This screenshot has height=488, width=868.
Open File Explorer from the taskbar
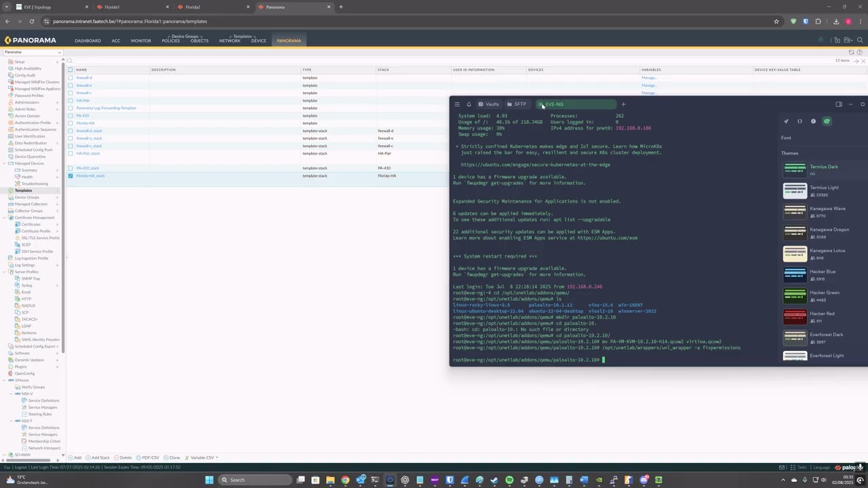point(330,480)
